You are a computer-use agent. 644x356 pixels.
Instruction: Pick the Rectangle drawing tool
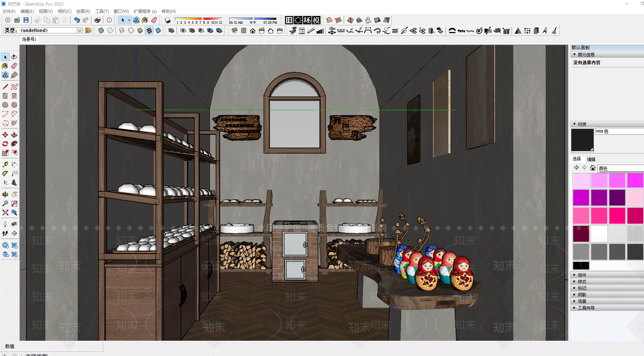coord(5,96)
